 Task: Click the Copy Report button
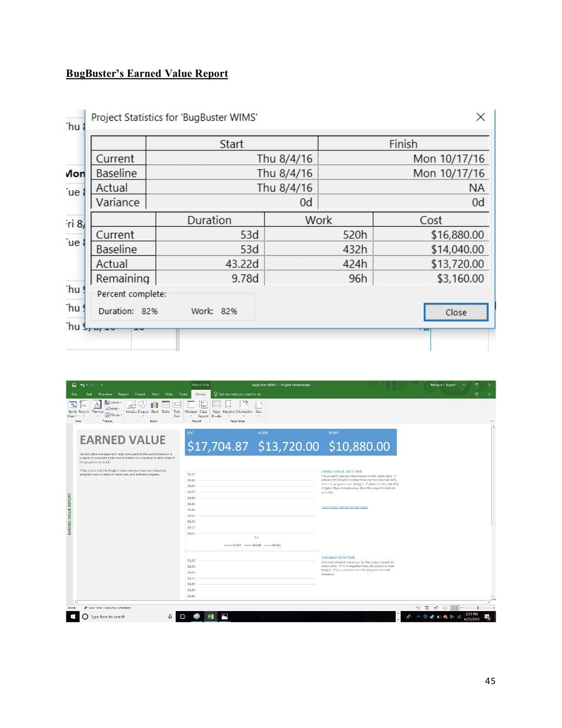pyautogui.click(x=203, y=408)
